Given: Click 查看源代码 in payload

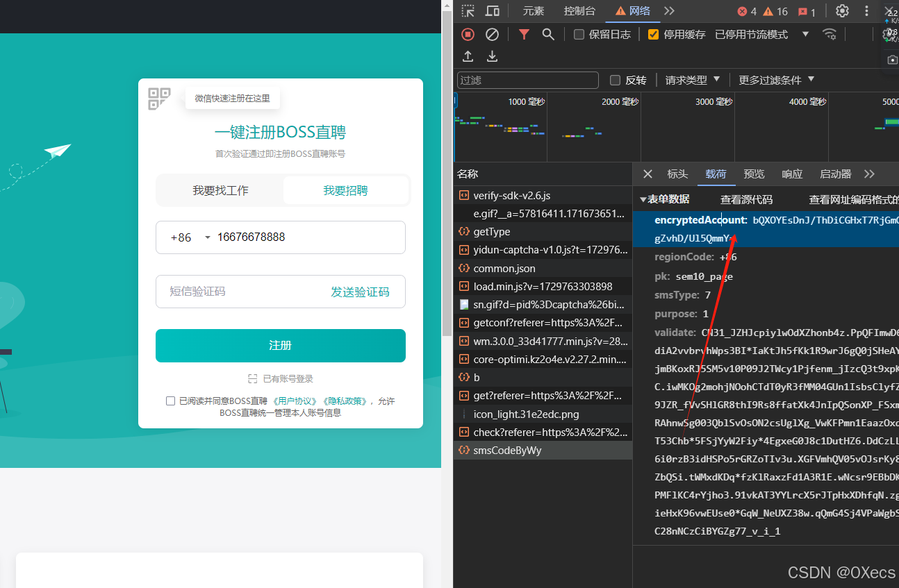Looking at the screenshot, I should pyautogui.click(x=746, y=199).
